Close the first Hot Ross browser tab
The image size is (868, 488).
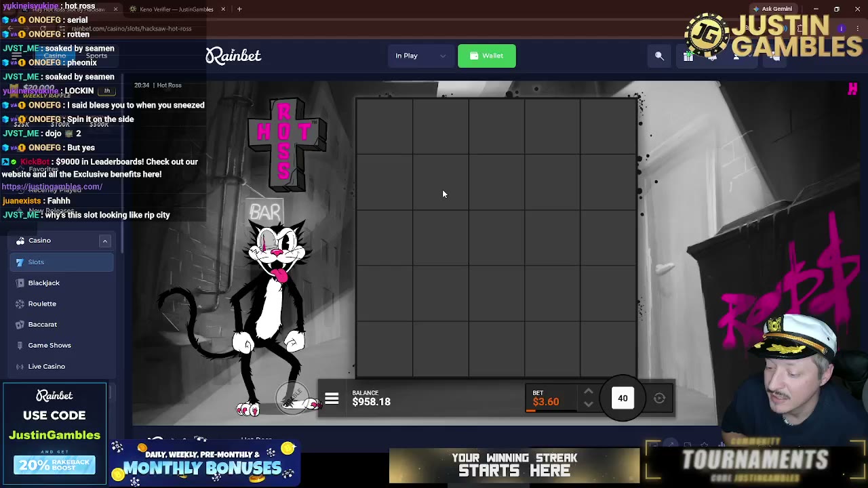point(115,9)
